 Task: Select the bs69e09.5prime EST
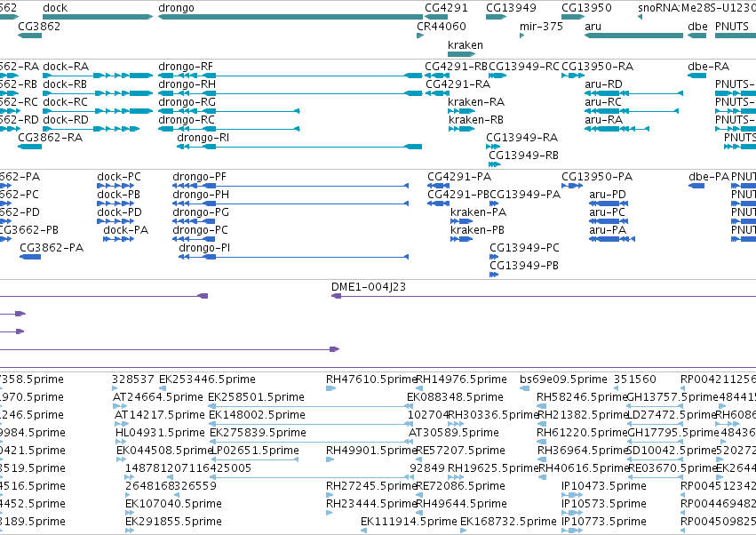click(524, 388)
